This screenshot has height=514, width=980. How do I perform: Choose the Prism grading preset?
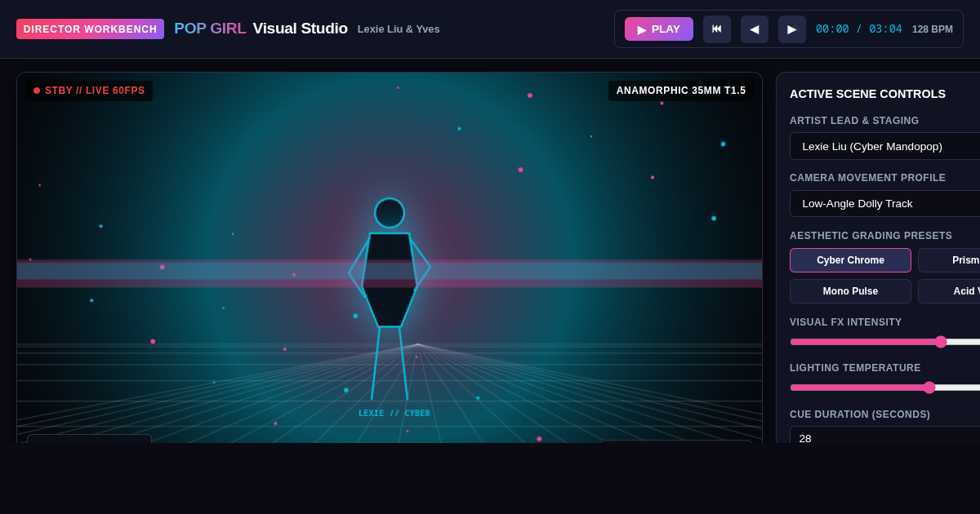pyautogui.click(x=950, y=260)
